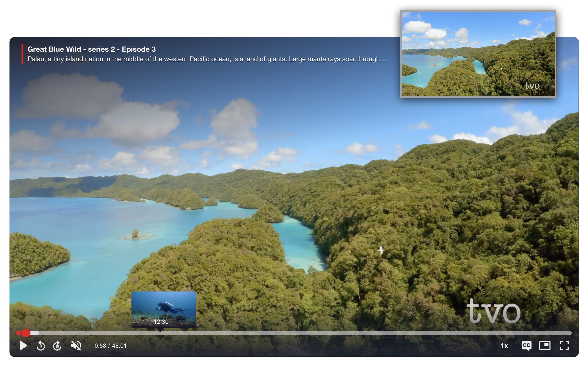Image resolution: width=588 pixels, height=374 pixels.
Task: Seek to the 12:30 marker on the progress bar
Action: (x=160, y=333)
